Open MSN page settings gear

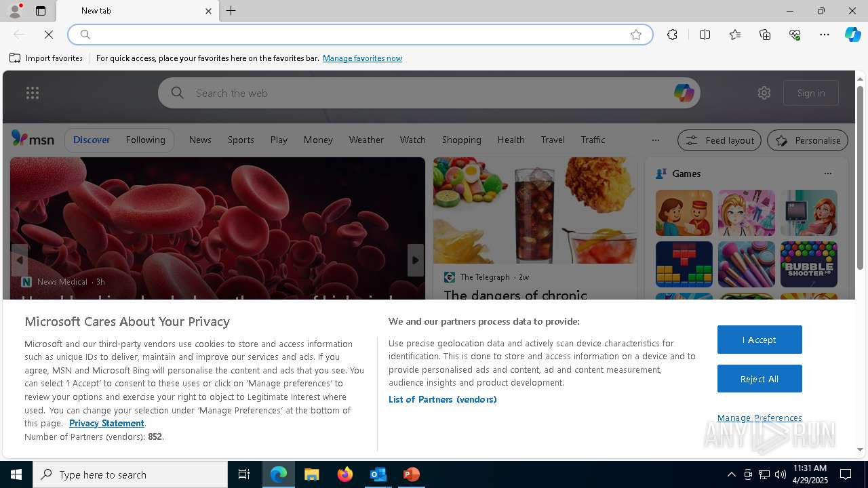tap(764, 93)
